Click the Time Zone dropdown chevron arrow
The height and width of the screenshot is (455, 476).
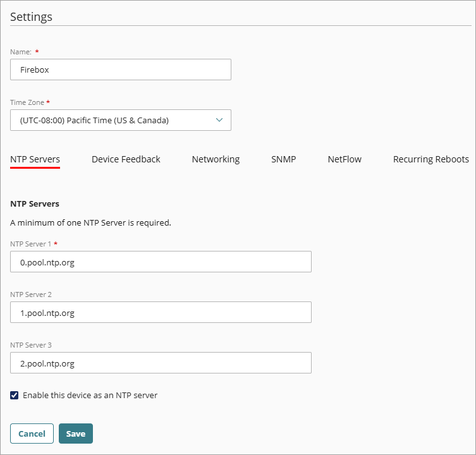219,120
